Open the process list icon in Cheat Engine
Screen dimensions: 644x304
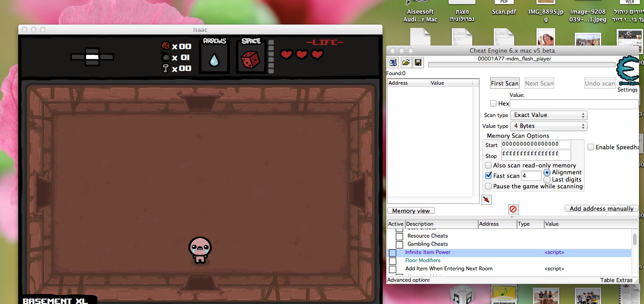(393, 62)
